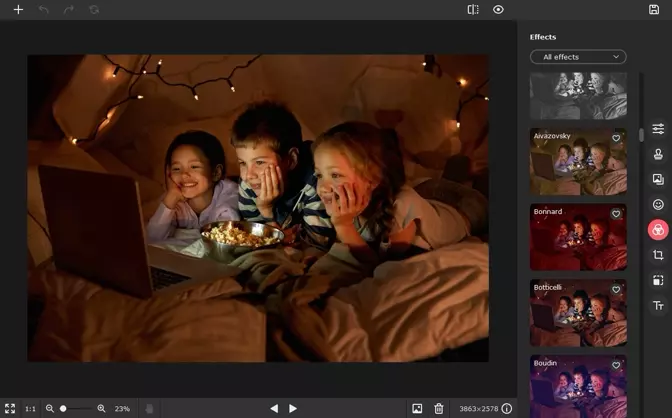
Task: Apply the Bonnard effect
Action: tap(578, 237)
